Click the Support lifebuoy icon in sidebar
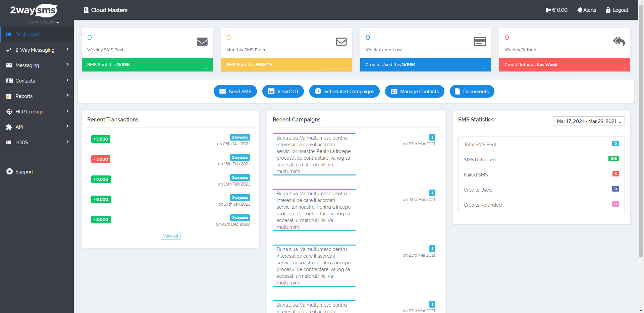This screenshot has height=313, width=644. coord(9,171)
